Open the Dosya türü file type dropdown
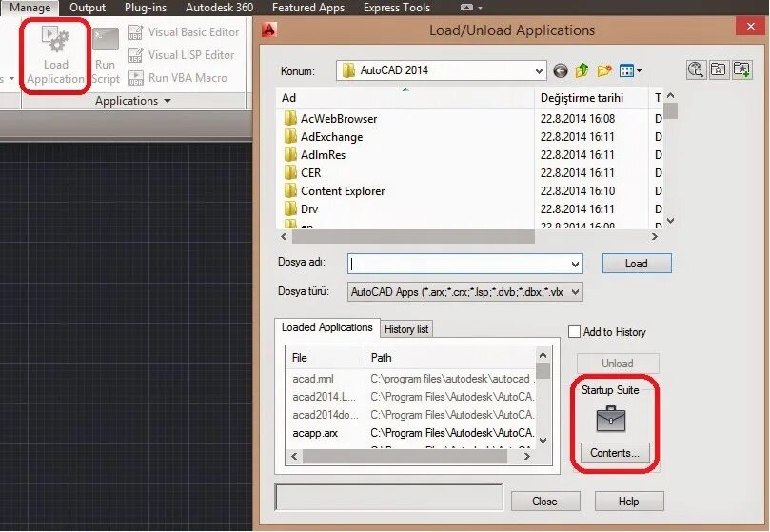This screenshot has width=770, height=532. click(576, 292)
